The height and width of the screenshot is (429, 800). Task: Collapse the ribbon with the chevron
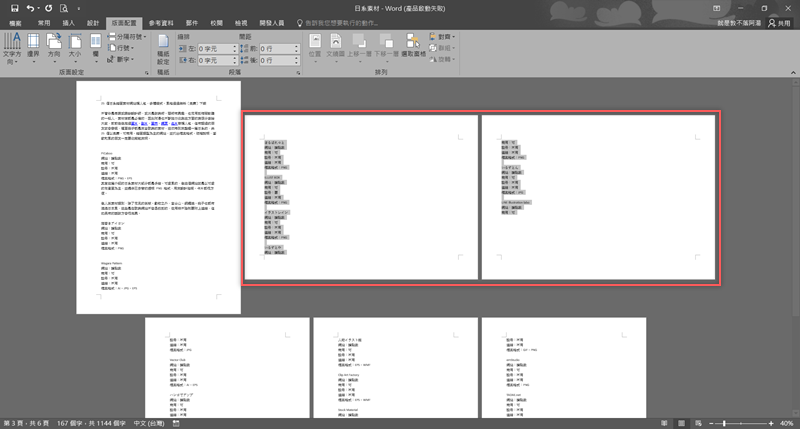click(x=793, y=73)
